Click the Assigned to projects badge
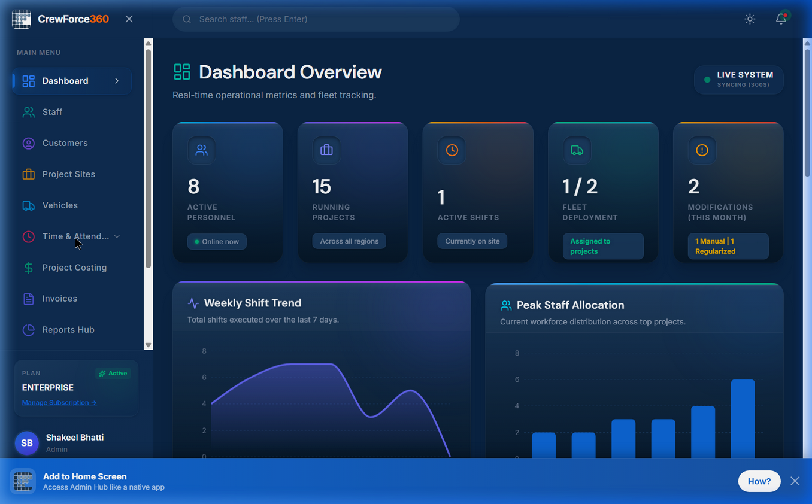The height and width of the screenshot is (504, 812). pyautogui.click(x=603, y=246)
